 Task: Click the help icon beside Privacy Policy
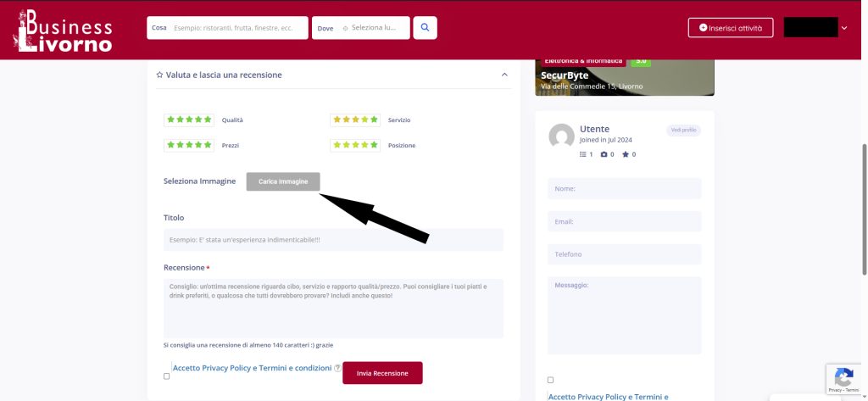(x=337, y=369)
